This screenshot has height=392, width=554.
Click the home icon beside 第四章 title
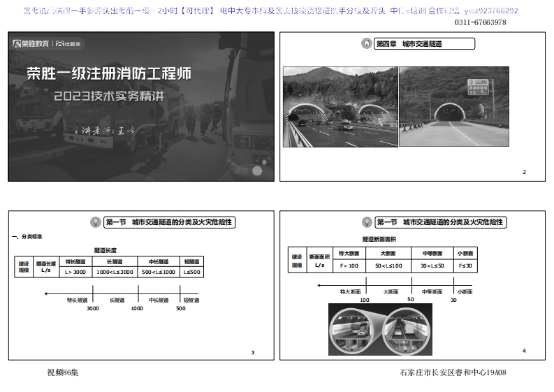point(367,44)
